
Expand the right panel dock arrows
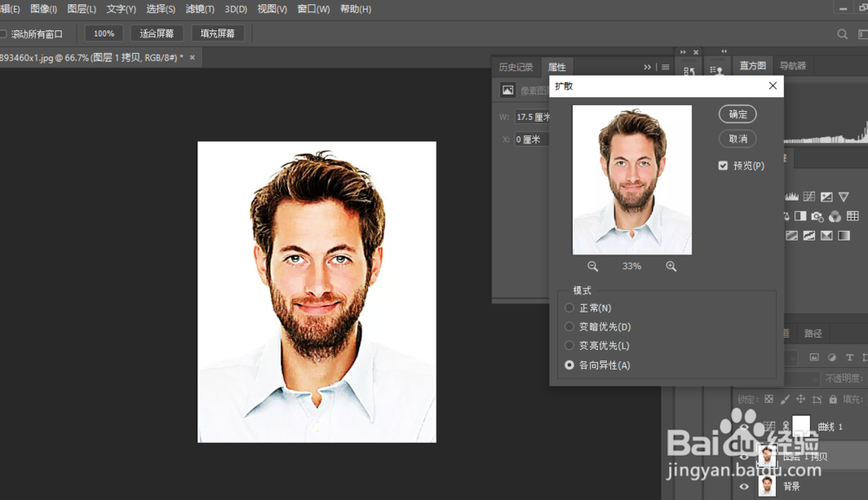pyautogui.click(x=724, y=51)
